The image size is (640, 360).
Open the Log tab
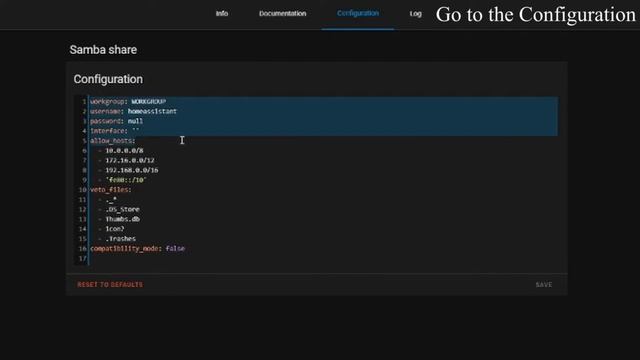pyautogui.click(x=416, y=13)
